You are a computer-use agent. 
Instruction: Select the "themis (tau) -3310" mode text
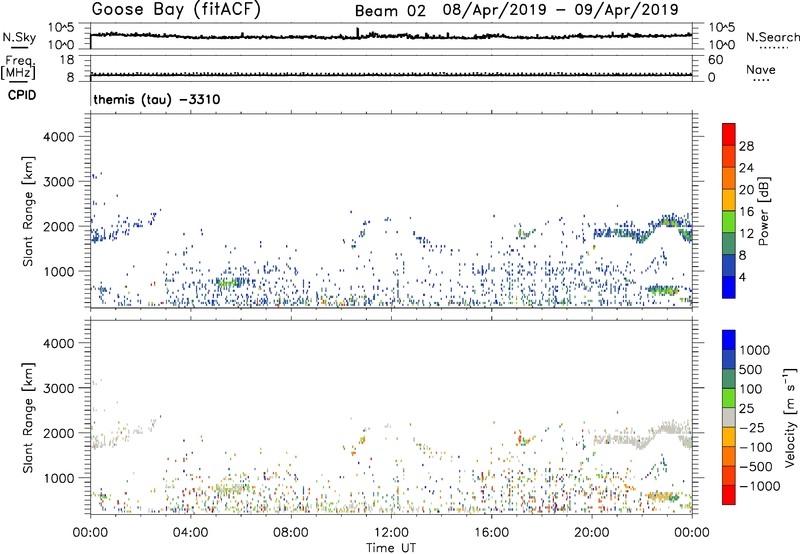(157, 99)
